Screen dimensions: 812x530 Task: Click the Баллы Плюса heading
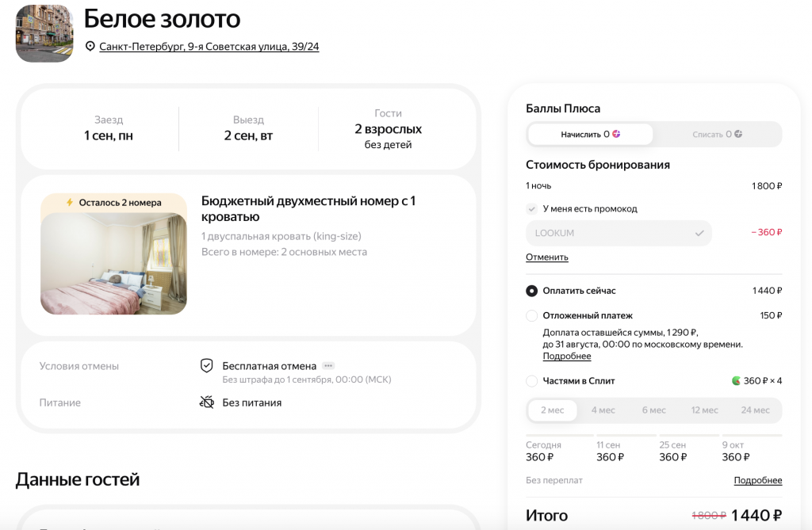click(563, 109)
